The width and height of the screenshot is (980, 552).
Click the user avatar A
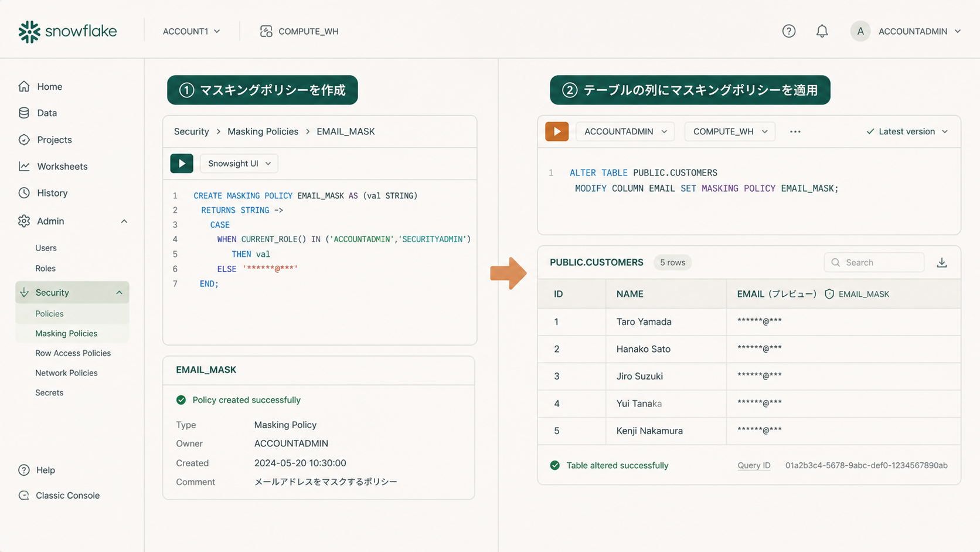point(860,31)
